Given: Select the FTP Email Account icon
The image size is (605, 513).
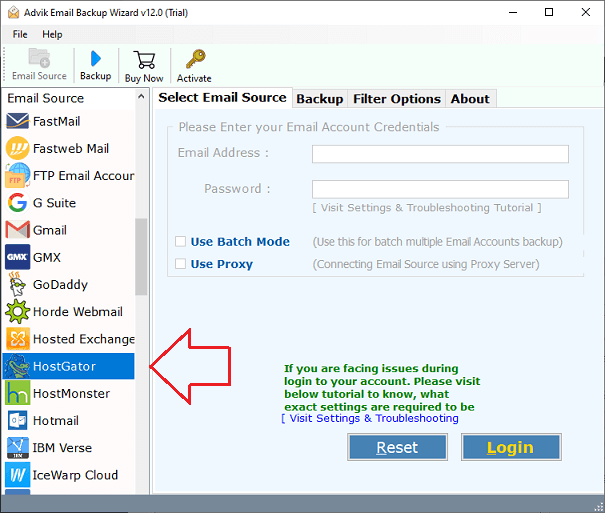Looking at the screenshot, I should (17, 176).
